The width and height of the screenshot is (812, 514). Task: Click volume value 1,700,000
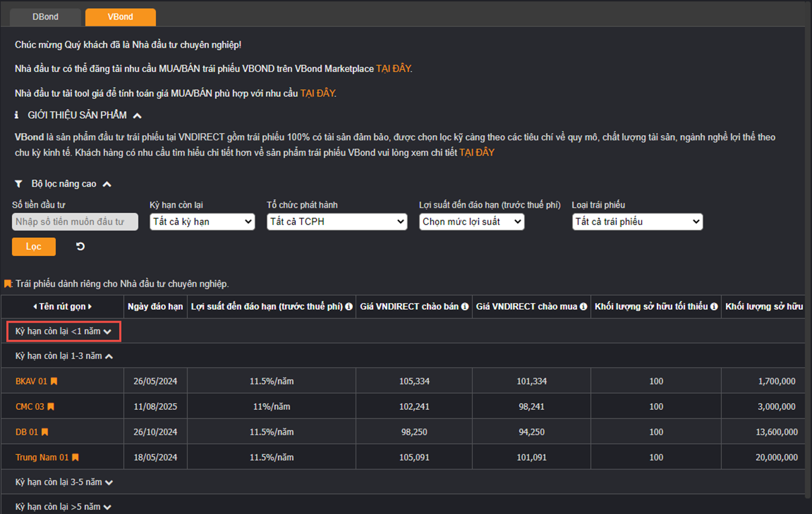point(776,382)
